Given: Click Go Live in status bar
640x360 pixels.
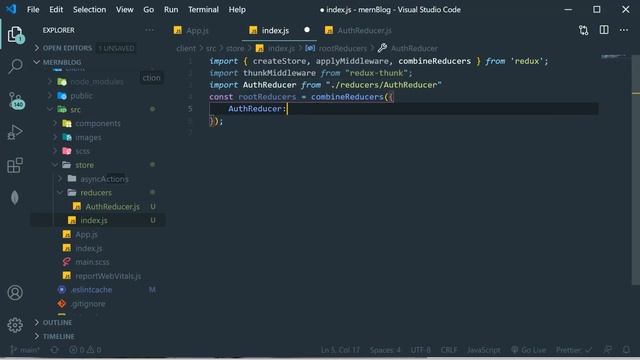Looking at the screenshot, I should 529,350.
